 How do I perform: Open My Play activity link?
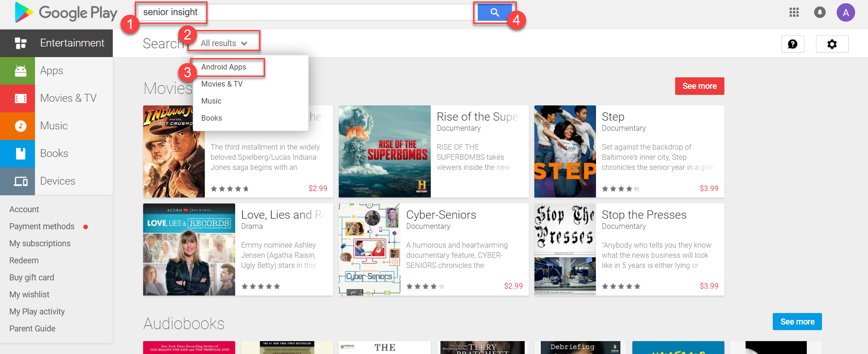pyautogui.click(x=37, y=312)
